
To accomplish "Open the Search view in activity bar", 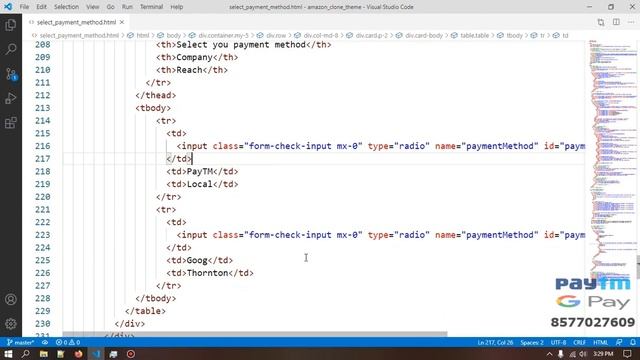I will pos(11,49).
